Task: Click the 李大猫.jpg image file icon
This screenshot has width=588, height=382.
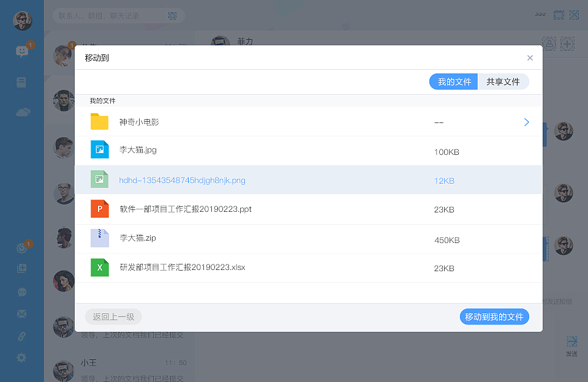Action: [99, 149]
